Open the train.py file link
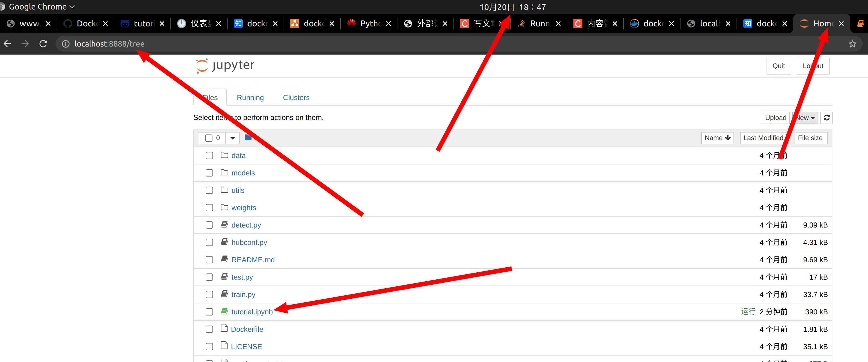Screen dimensions: 868x362 pyautogui.click(x=243, y=295)
